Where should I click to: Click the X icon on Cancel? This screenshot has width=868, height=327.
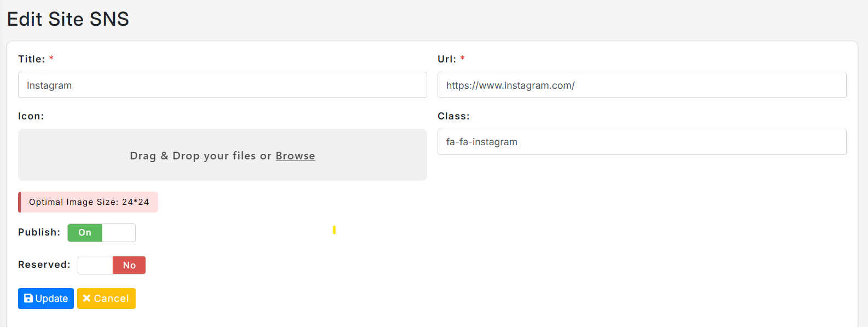click(86, 299)
